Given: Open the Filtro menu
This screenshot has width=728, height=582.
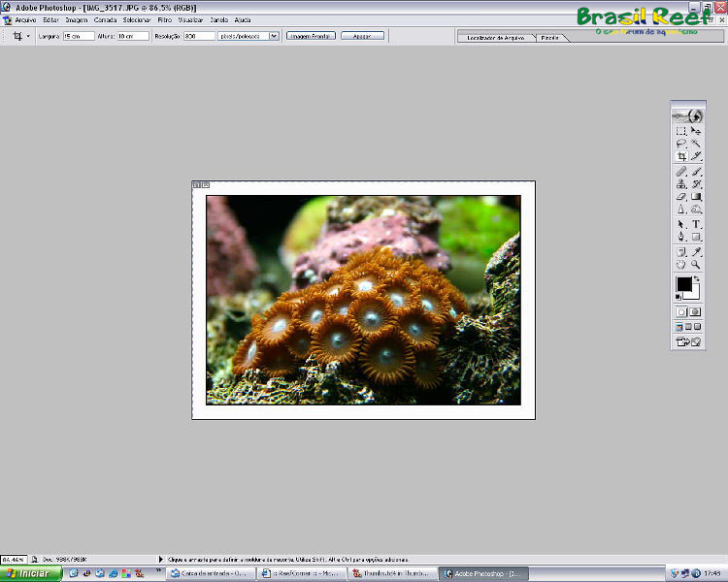Looking at the screenshot, I should click(165, 19).
